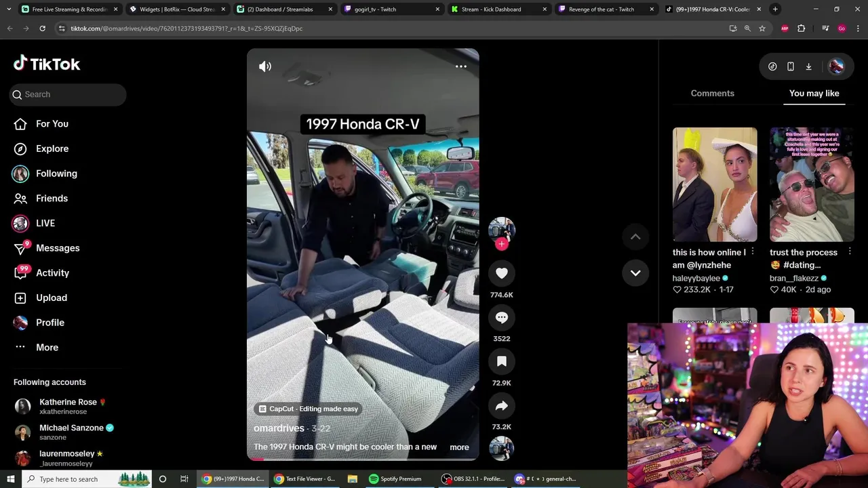Bookmark this page with the star icon
The image size is (868, 488).
[762, 28]
